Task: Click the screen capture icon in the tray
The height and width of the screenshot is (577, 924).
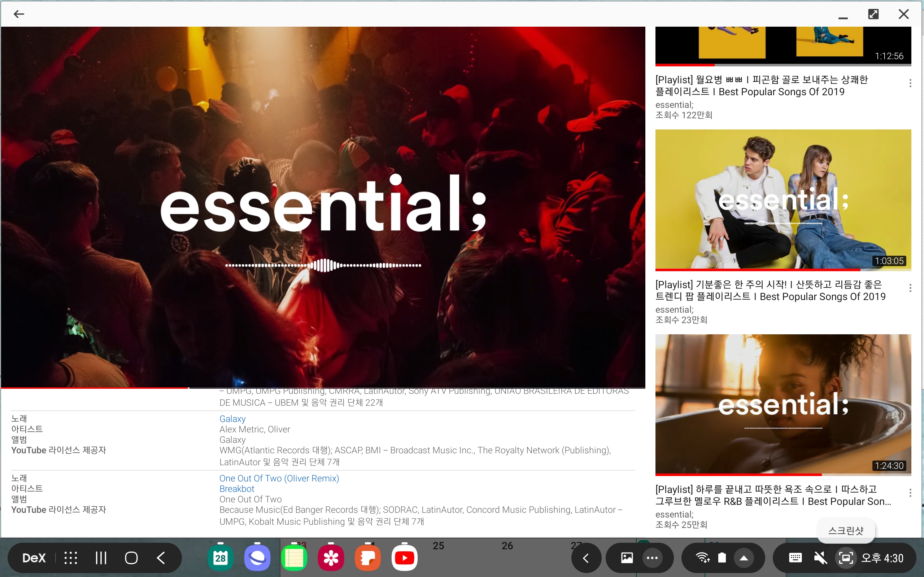Action: (845, 558)
